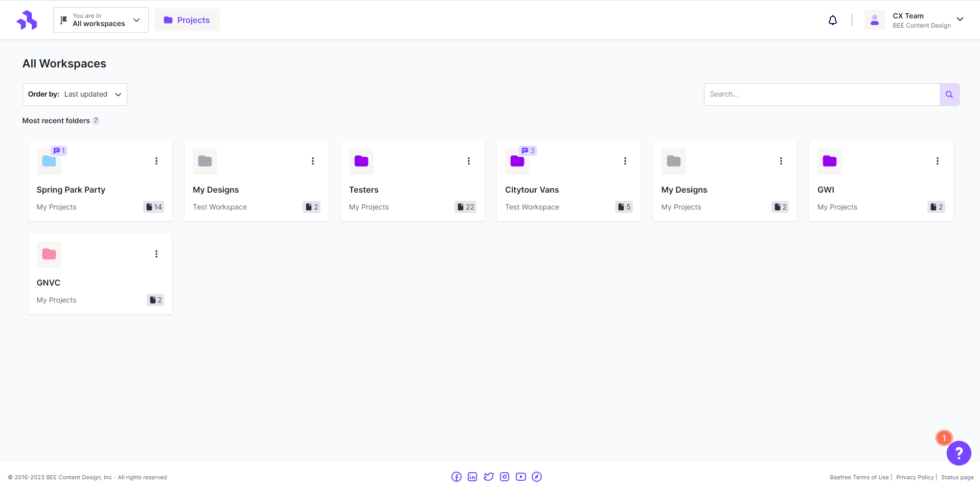Click the 3 comments badge on Citytour Vans
The height and width of the screenshot is (490, 980).
click(x=528, y=151)
